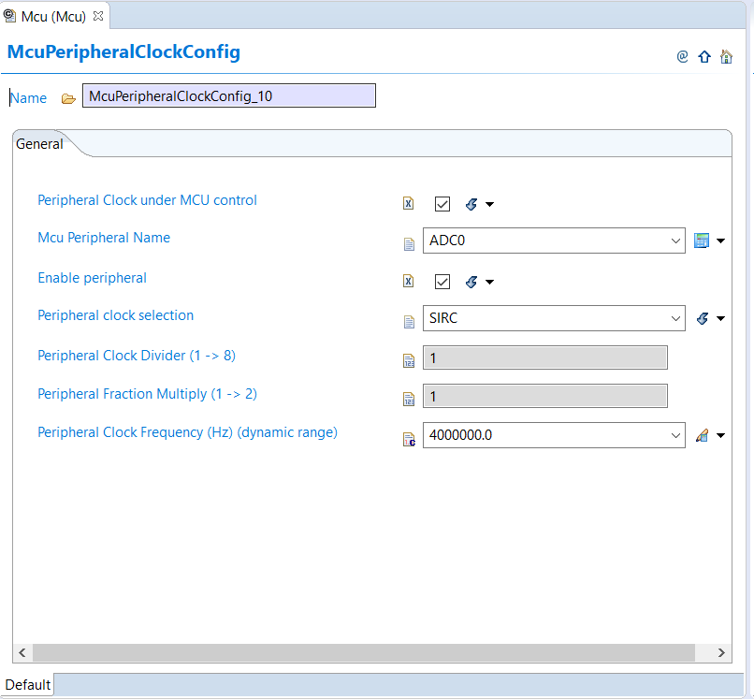Click the @ link-with-editor icon

[x=682, y=57]
